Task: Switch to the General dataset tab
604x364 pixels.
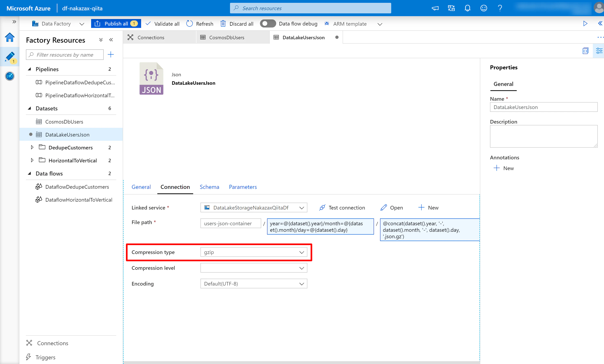Action: [141, 187]
